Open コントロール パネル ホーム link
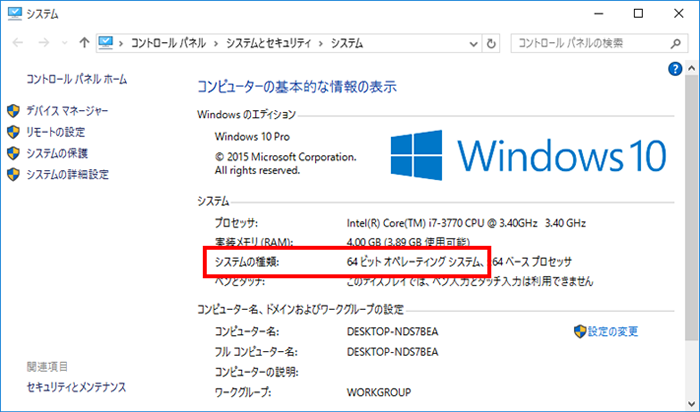The image size is (700, 412). [77, 79]
